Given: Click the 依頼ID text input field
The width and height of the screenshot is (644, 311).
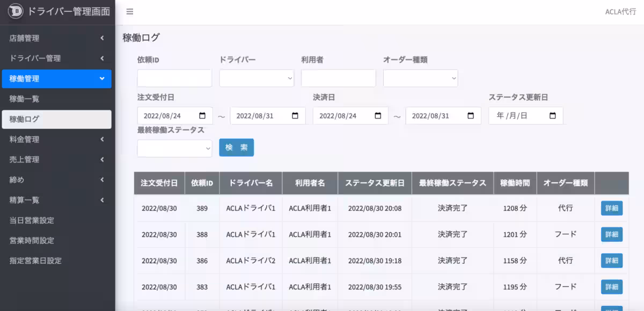Looking at the screenshot, I should tap(174, 78).
